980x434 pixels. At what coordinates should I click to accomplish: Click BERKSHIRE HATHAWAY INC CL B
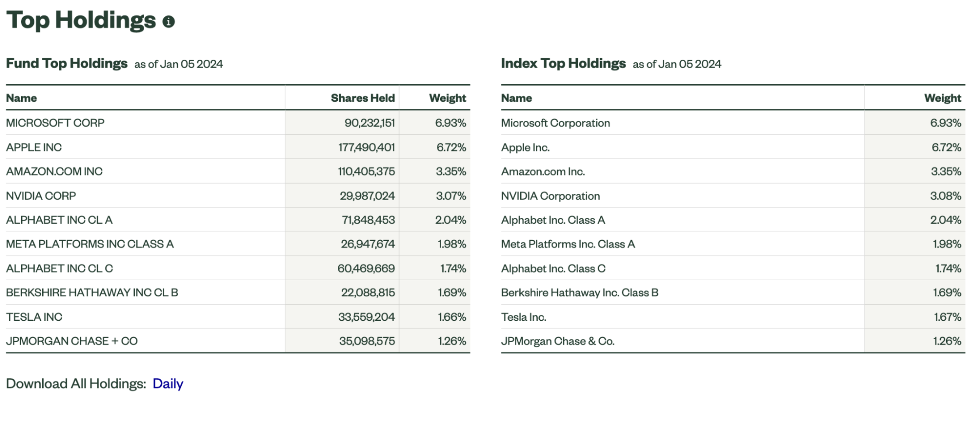pos(92,292)
